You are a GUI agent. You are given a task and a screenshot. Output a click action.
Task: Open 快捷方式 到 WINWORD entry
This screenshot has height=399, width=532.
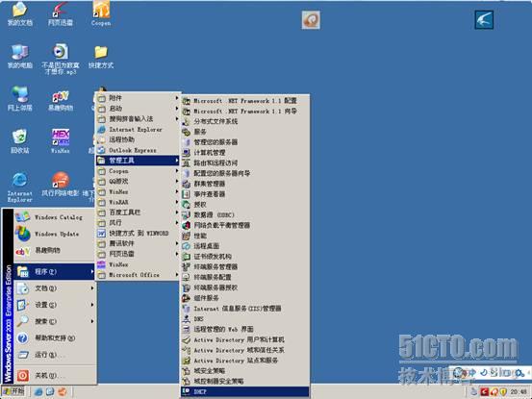(138, 234)
